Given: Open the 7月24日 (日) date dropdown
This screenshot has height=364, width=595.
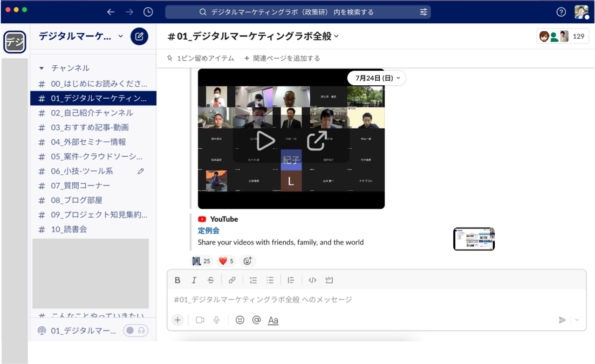Looking at the screenshot, I should tap(377, 78).
